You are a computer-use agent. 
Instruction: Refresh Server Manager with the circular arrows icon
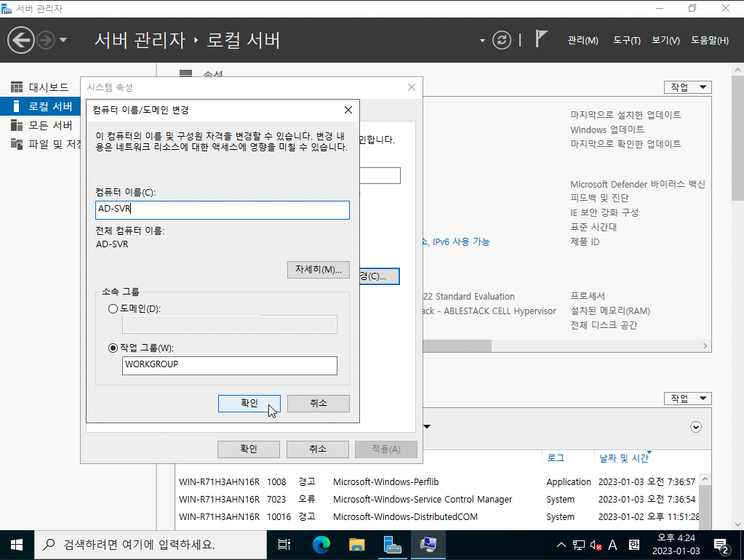coord(502,40)
